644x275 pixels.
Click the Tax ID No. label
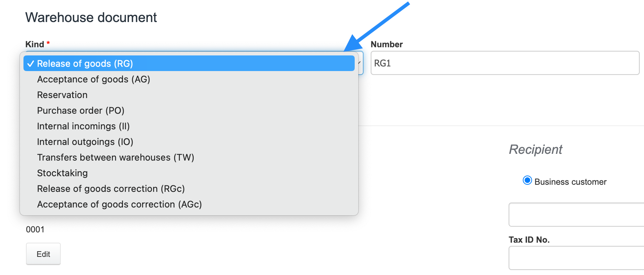coord(529,240)
